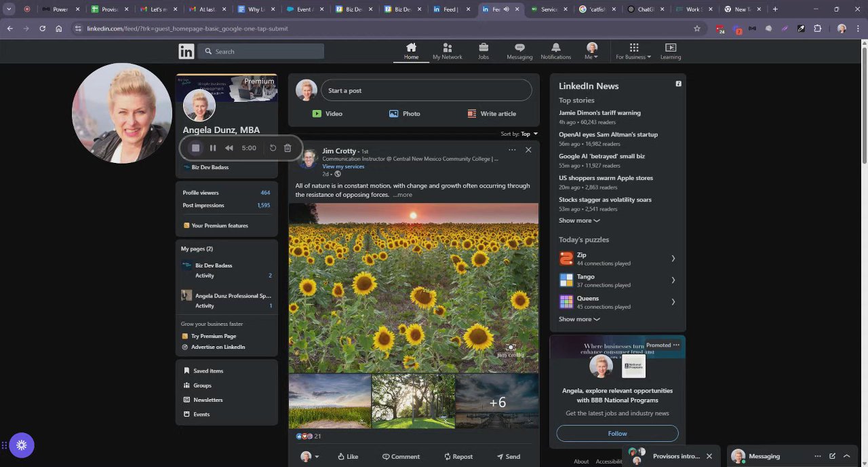Expand the For Business menu
The height and width of the screenshot is (467, 868).
coord(633,52)
